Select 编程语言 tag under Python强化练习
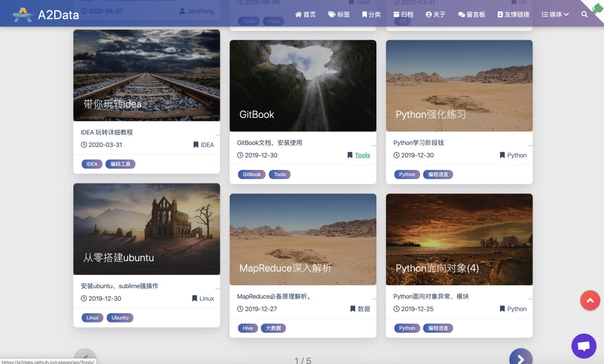The height and width of the screenshot is (364, 604). (438, 174)
